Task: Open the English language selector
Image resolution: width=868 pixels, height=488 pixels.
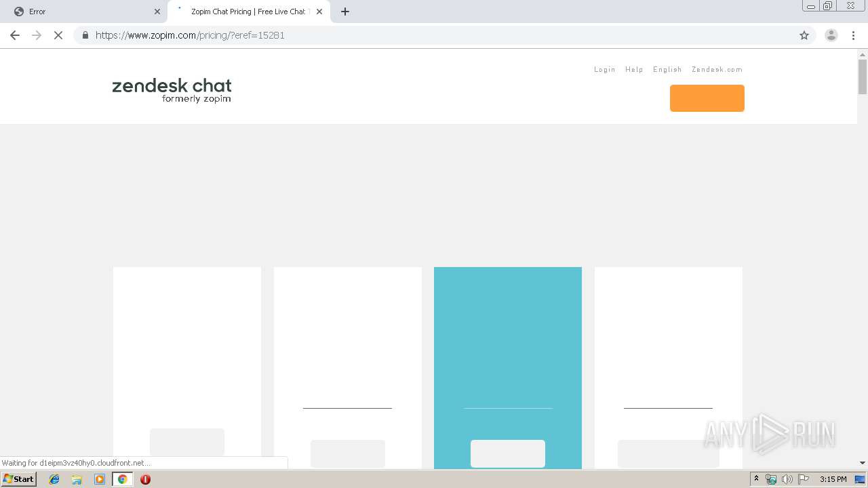Action: click(x=667, y=70)
